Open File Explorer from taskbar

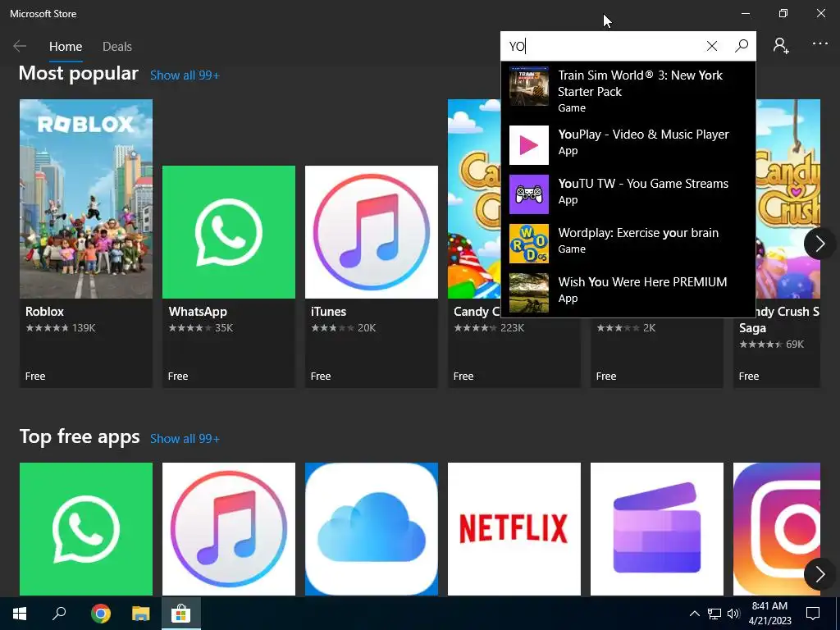[x=141, y=614]
